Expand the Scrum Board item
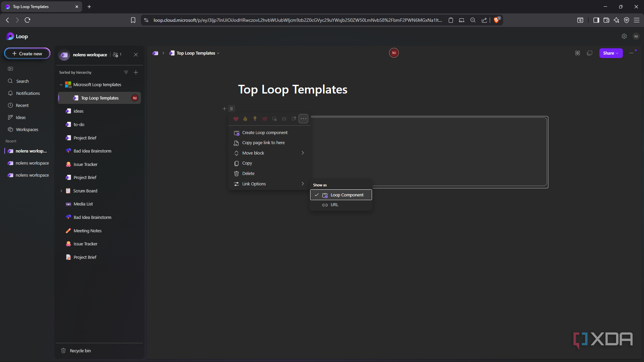Screen dimensions: 644x362 click(61, 191)
